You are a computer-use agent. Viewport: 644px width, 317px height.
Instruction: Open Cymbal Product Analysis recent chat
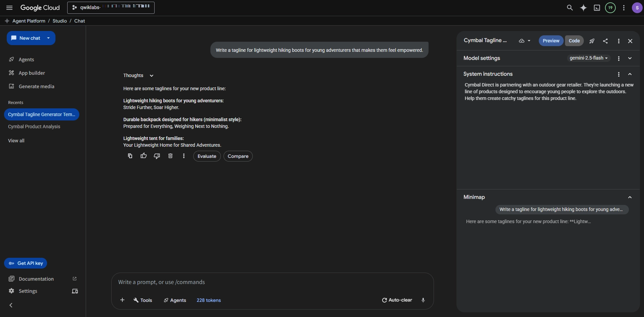(34, 127)
